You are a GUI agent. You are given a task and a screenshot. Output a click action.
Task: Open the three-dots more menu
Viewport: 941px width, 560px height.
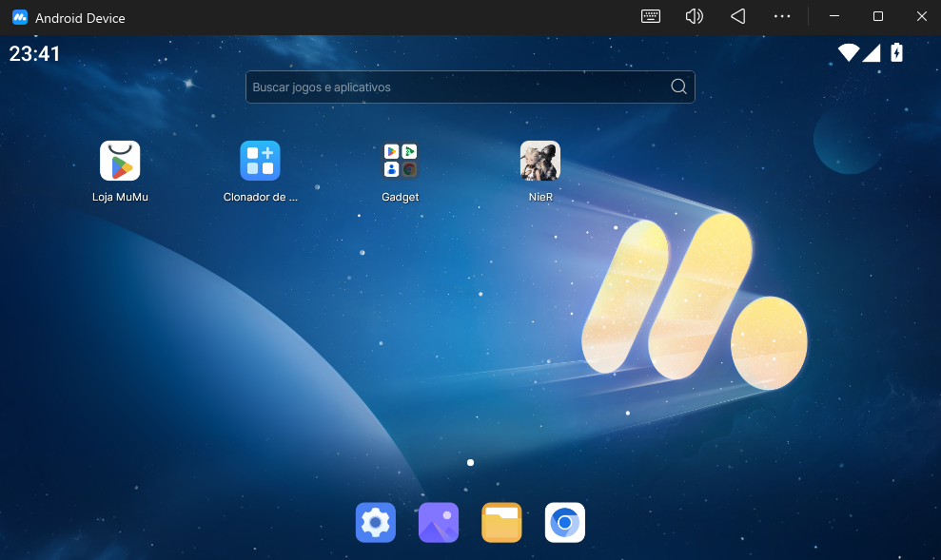pyautogui.click(x=782, y=17)
